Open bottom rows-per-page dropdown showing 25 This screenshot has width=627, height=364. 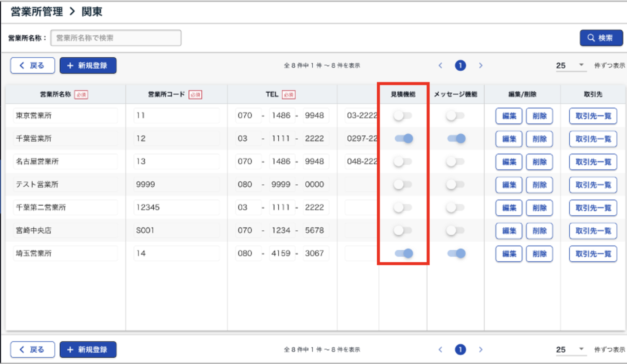pyautogui.click(x=570, y=349)
